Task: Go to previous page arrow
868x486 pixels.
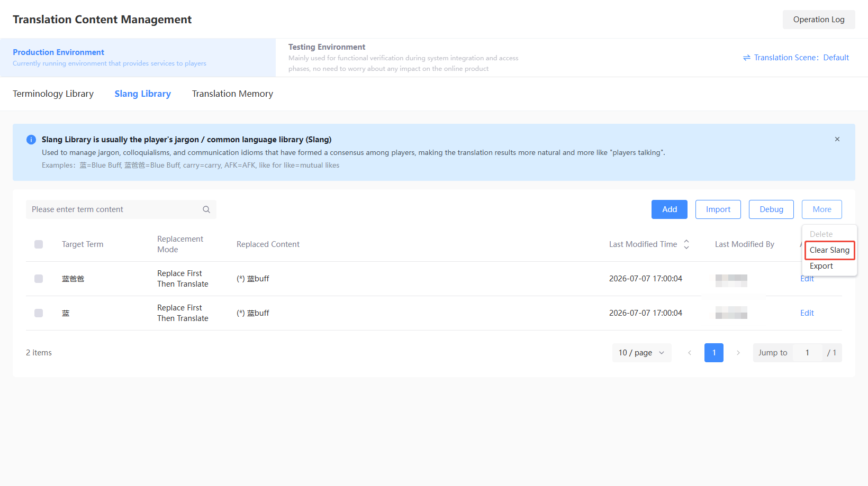Action: (690, 353)
